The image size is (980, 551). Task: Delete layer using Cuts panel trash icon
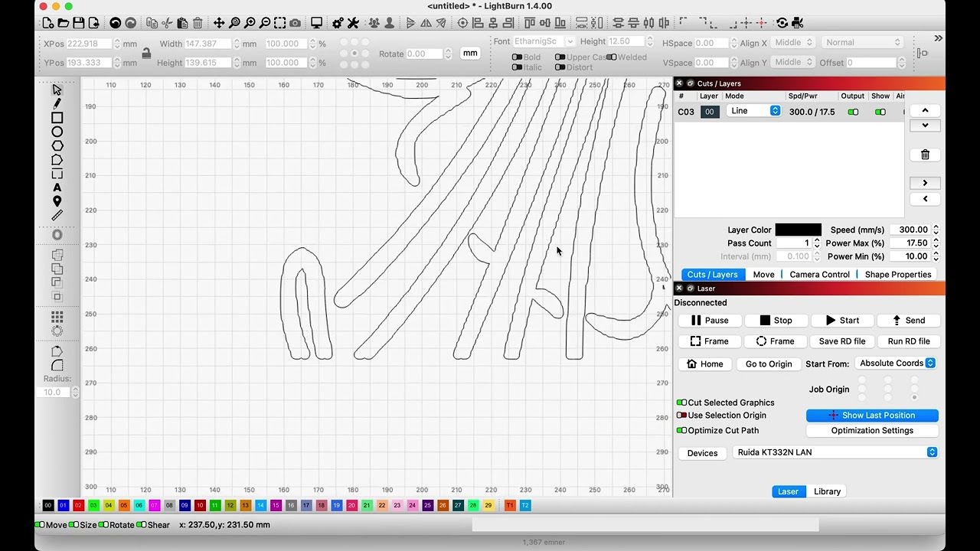pyautogui.click(x=925, y=155)
